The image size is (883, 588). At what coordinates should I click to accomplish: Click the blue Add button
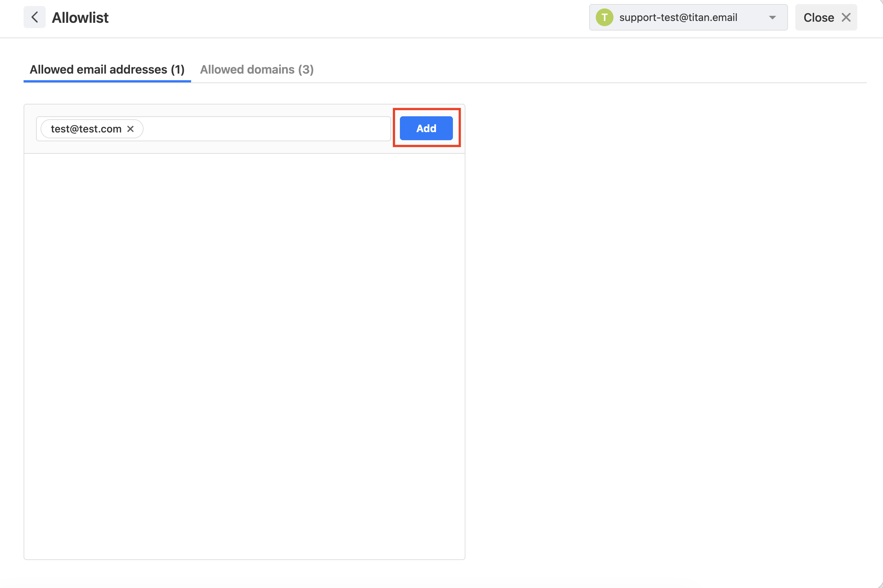426,128
